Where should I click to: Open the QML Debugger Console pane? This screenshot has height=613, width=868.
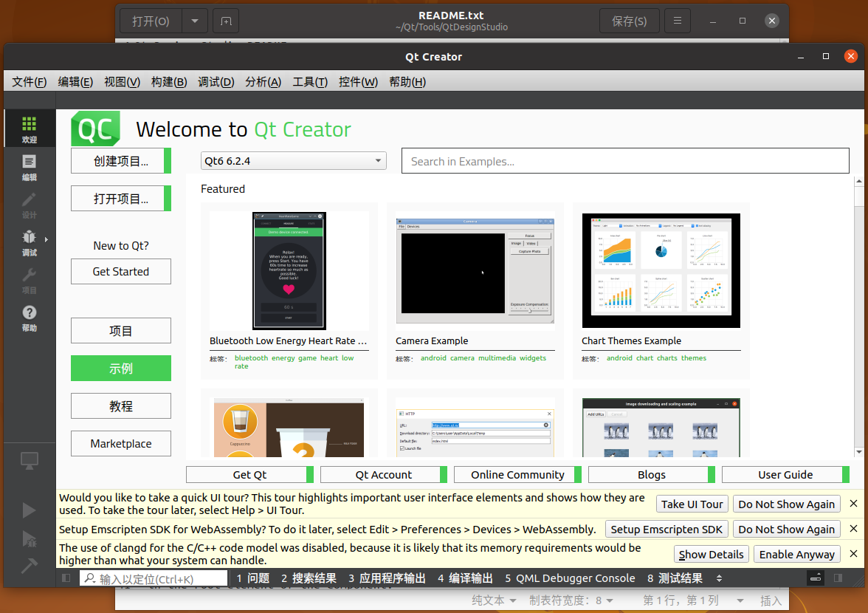point(570,578)
